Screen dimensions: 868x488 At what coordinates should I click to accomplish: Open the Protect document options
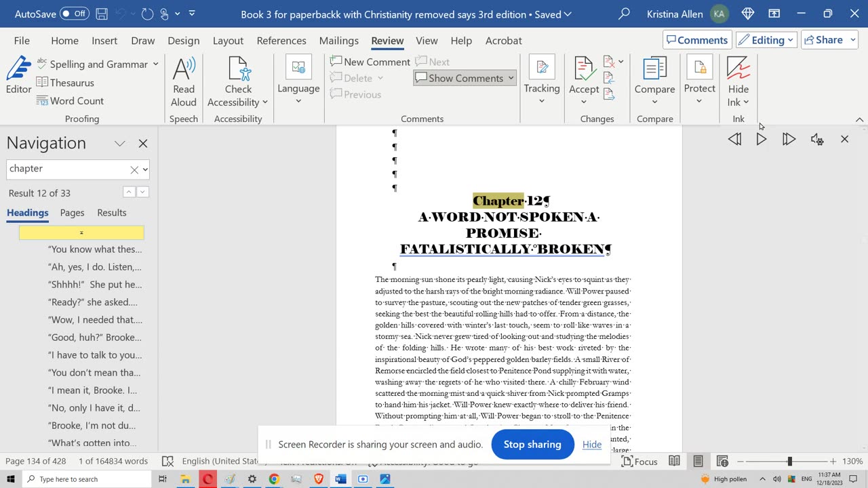[699, 80]
